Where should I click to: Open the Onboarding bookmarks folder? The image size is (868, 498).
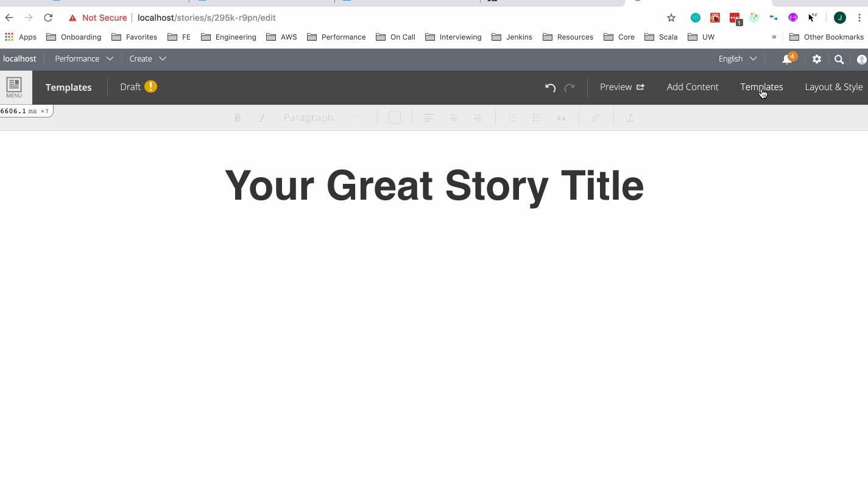(x=74, y=37)
